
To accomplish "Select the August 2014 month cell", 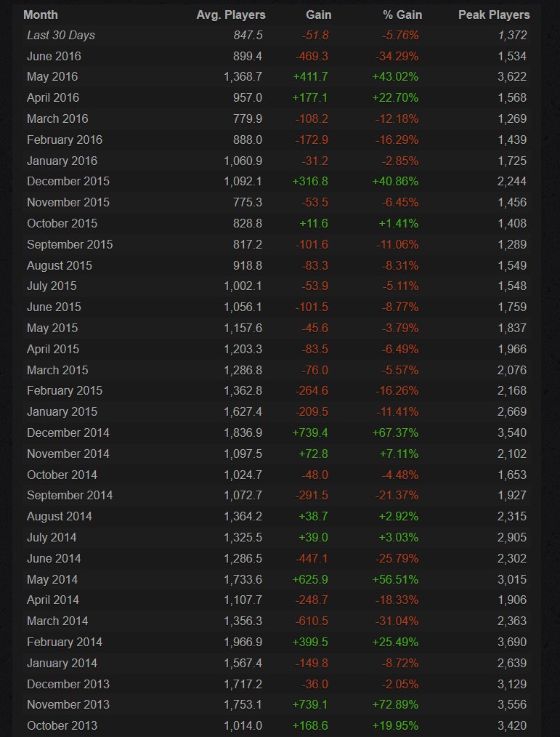I will pos(60,516).
